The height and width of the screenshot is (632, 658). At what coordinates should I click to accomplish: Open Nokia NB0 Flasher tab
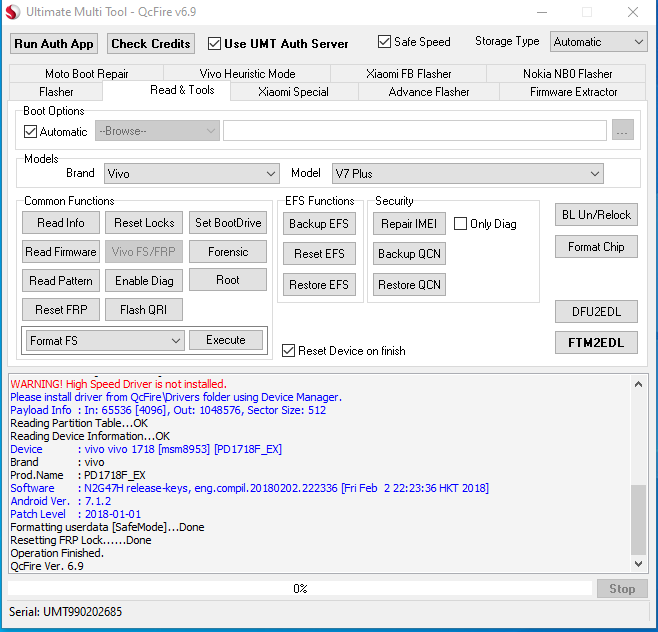(x=567, y=74)
